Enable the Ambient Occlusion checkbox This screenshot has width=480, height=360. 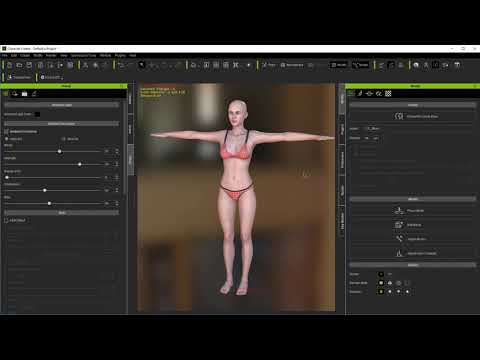tap(6, 132)
